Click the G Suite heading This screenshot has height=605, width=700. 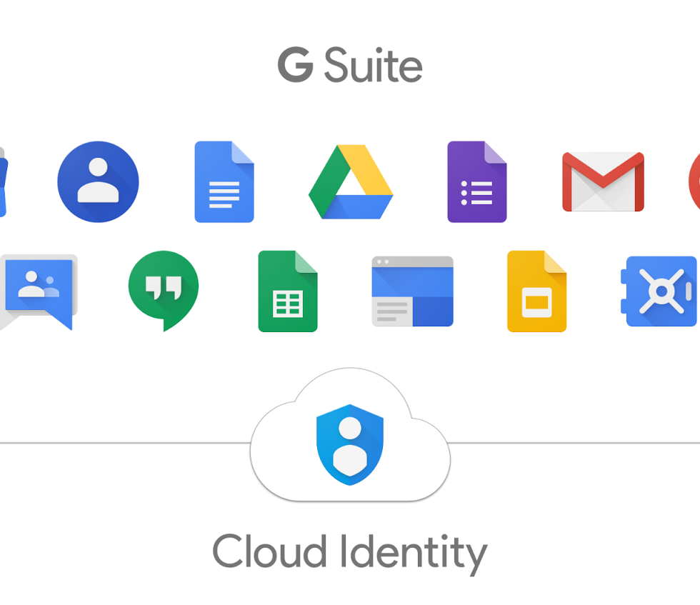pyautogui.click(x=350, y=65)
